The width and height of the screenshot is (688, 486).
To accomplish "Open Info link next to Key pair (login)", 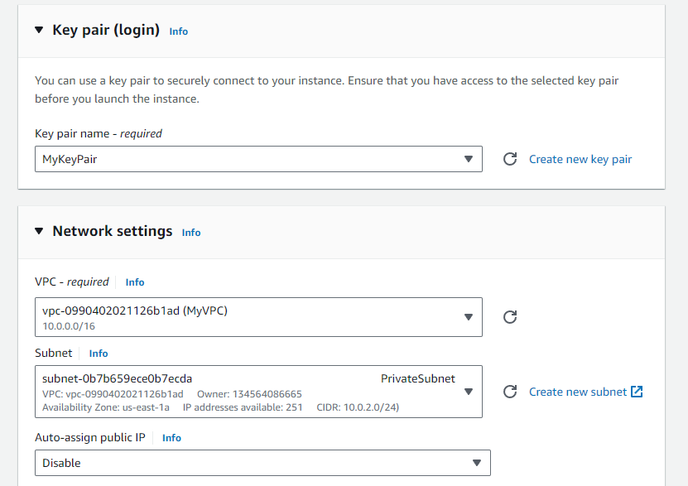I will (179, 31).
